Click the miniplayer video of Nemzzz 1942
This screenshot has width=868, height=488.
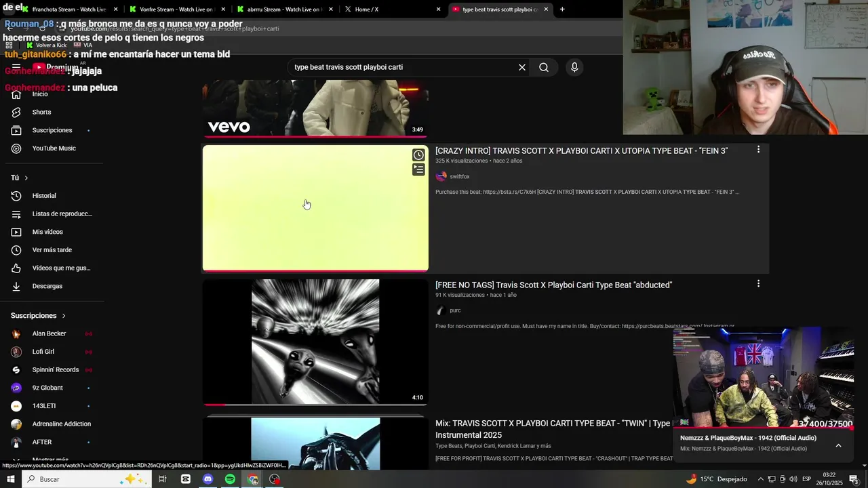tap(764, 378)
